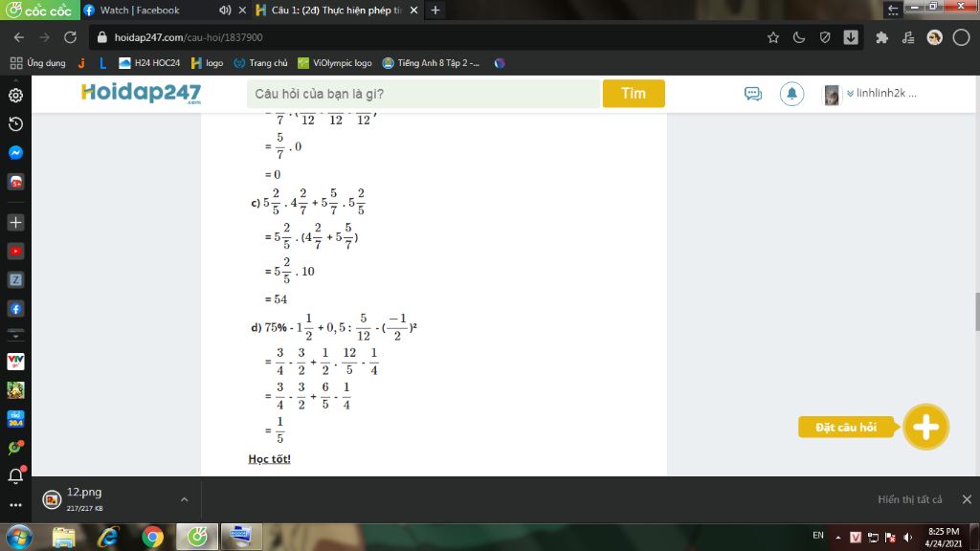Click the Tìm search button
Viewport: 980px width, 551px height.
[x=634, y=94]
